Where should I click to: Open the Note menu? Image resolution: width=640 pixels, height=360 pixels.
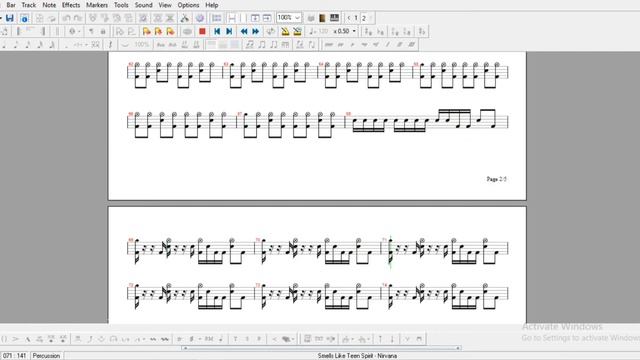point(49,5)
